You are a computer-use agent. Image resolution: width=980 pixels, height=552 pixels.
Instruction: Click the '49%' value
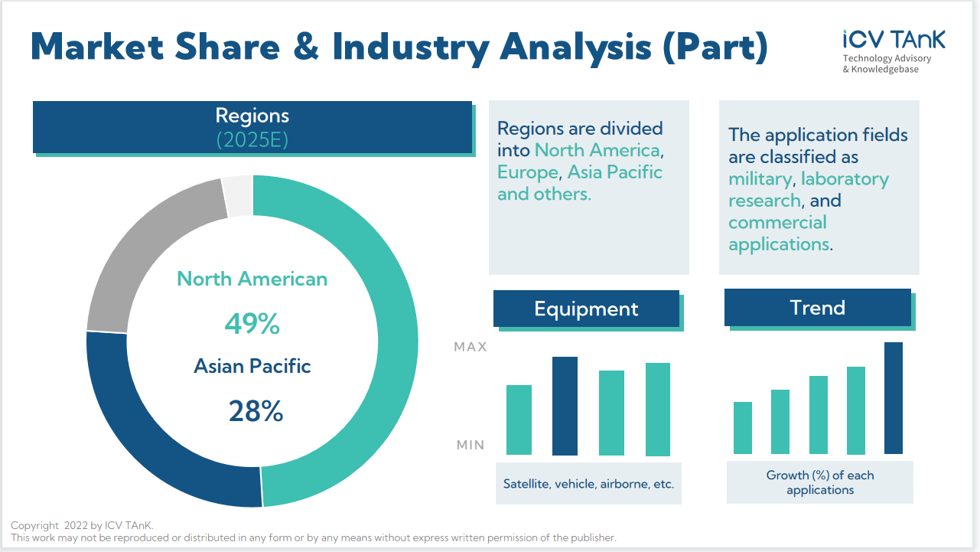252,324
